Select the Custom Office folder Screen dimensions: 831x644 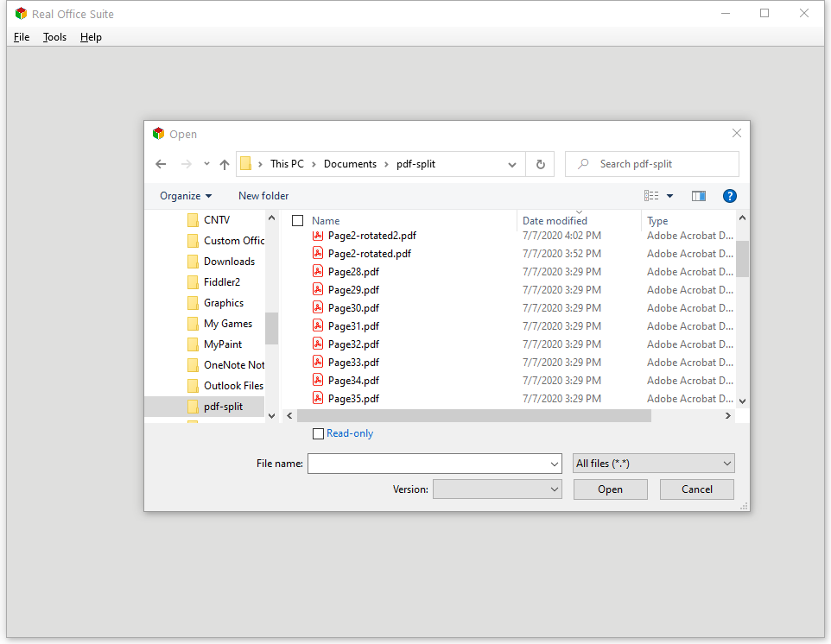coord(225,241)
